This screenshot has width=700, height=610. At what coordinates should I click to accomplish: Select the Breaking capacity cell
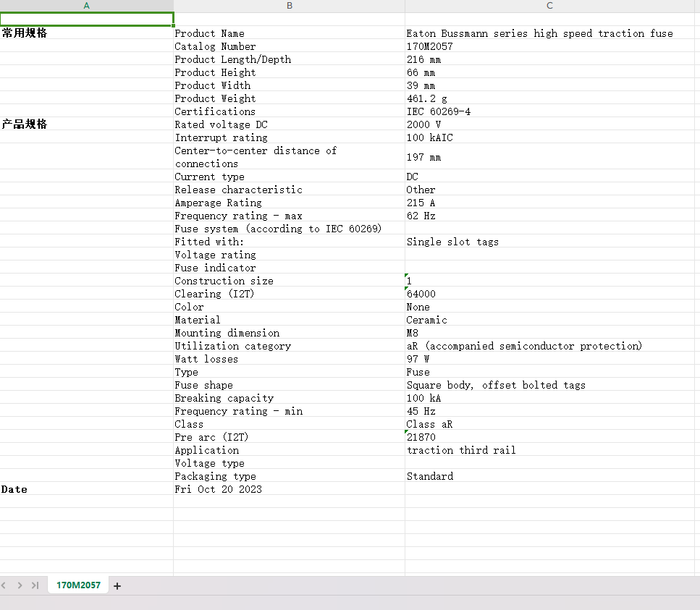click(290, 397)
